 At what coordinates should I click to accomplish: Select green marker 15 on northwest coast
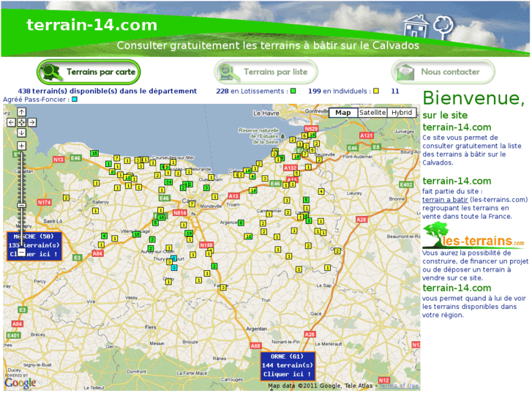pyautogui.click(x=94, y=154)
